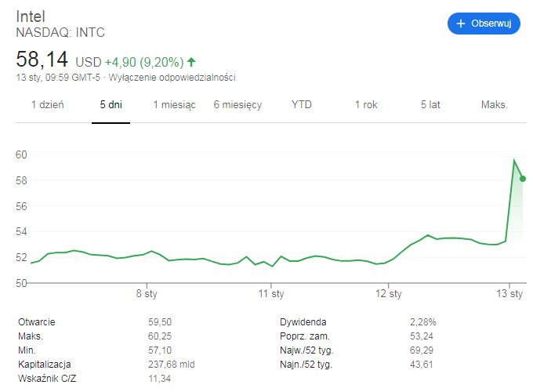The width and height of the screenshot is (533, 392).
Task: Click the Obserwuj follow button
Action: point(484,24)
